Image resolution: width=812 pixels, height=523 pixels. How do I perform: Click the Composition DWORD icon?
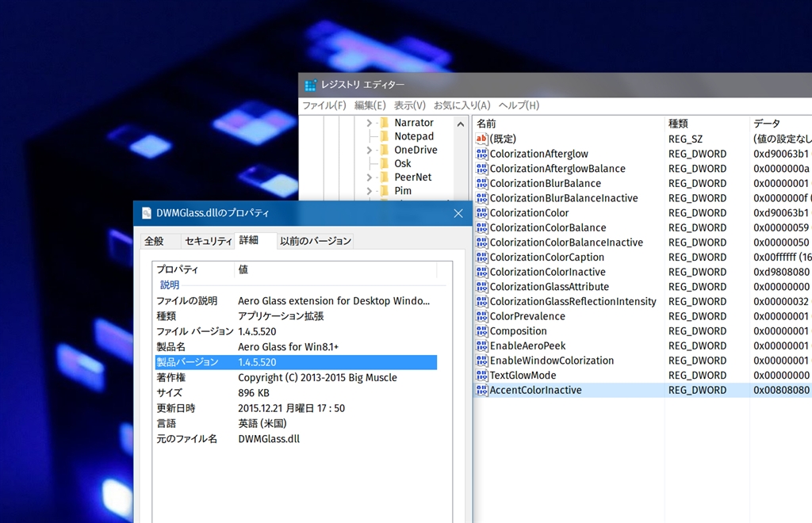click(x=481, y=330)
